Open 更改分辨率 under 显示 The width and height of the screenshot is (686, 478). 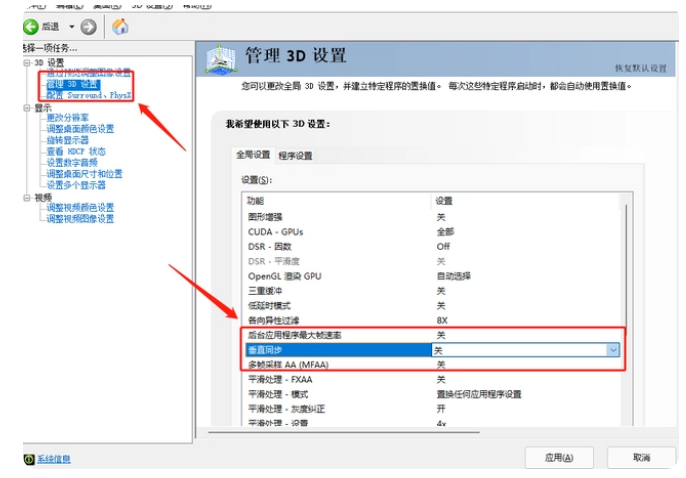click(67, 118)
